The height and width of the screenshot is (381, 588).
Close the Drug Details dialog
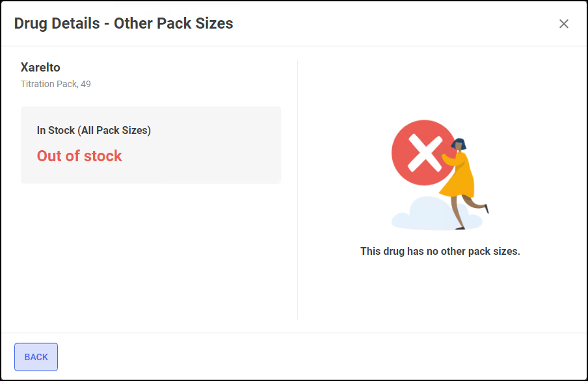564,24
